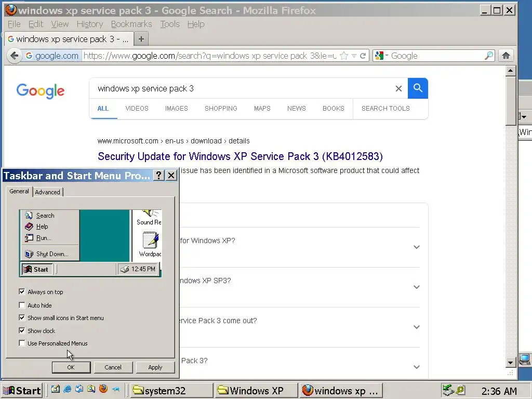Open the Edit menu
Image resolution: width=532 pixels, height=399 pixels.
click(x=36, y=24)
